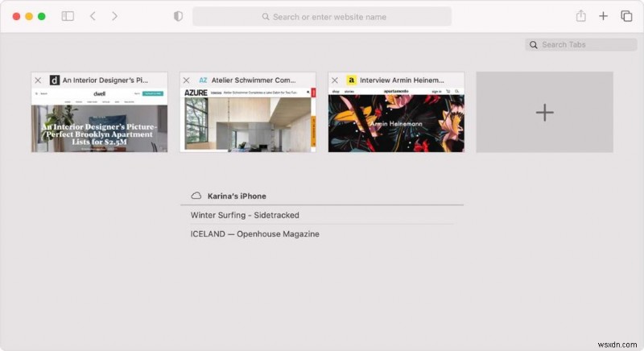644x351 pixels.
Task: Select Atelier Schwimmer Com... tab title
Action: pos(254,80)
